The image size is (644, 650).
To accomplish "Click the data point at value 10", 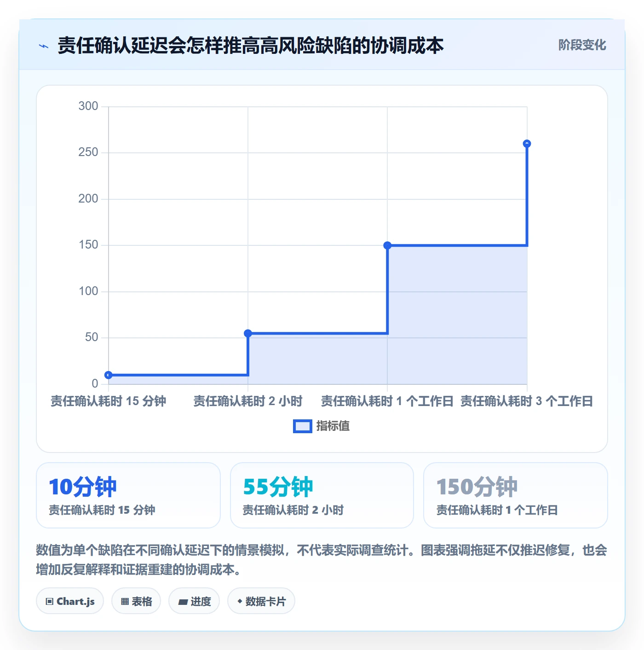I will 109,375.
